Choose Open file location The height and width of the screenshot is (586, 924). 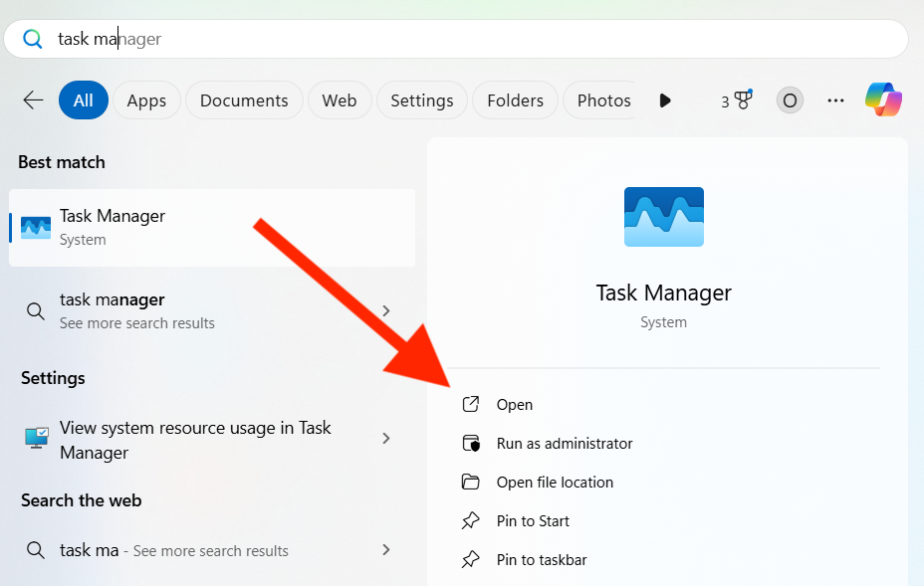click(x=555, y=483)
